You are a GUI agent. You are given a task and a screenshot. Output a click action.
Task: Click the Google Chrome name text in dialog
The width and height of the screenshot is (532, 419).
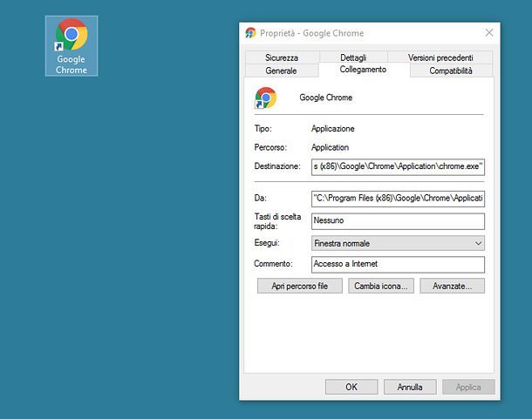(325, 98)
